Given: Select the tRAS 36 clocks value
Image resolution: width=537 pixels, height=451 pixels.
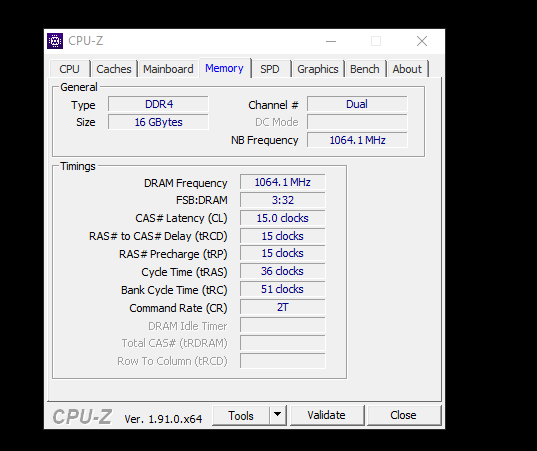Looking at the screenshot, I should pyautogui.click(x=283, y=271).
